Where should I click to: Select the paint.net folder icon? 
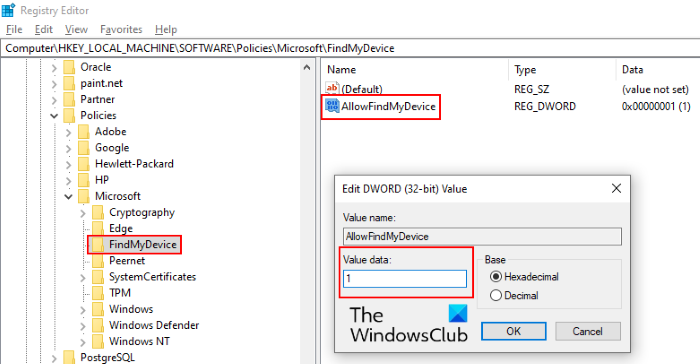(69, 83)
